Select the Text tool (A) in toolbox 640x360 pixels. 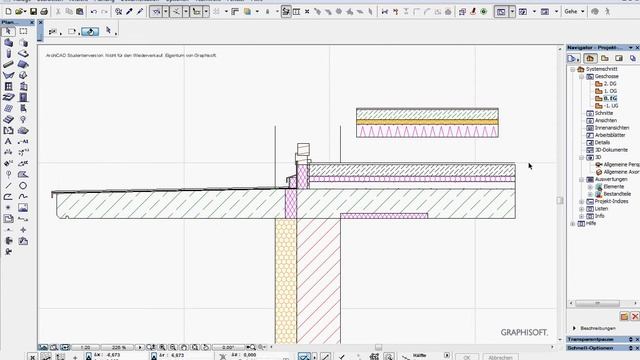8,142
